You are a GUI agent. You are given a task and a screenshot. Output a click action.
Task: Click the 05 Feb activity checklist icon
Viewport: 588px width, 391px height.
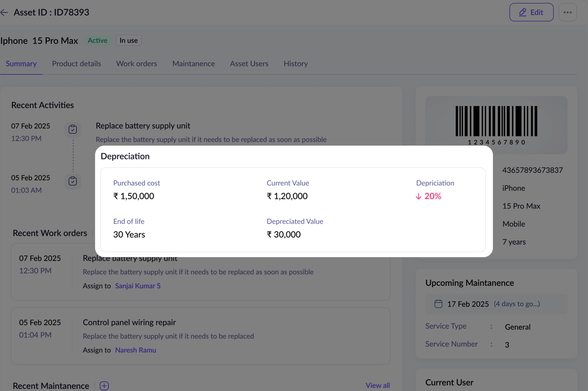[x=73, y=181]
